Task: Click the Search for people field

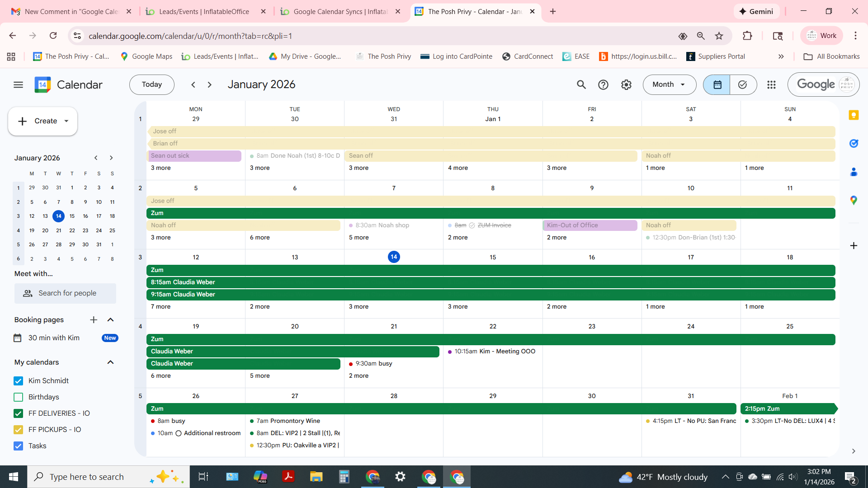Action: click(x=67, y=293)
